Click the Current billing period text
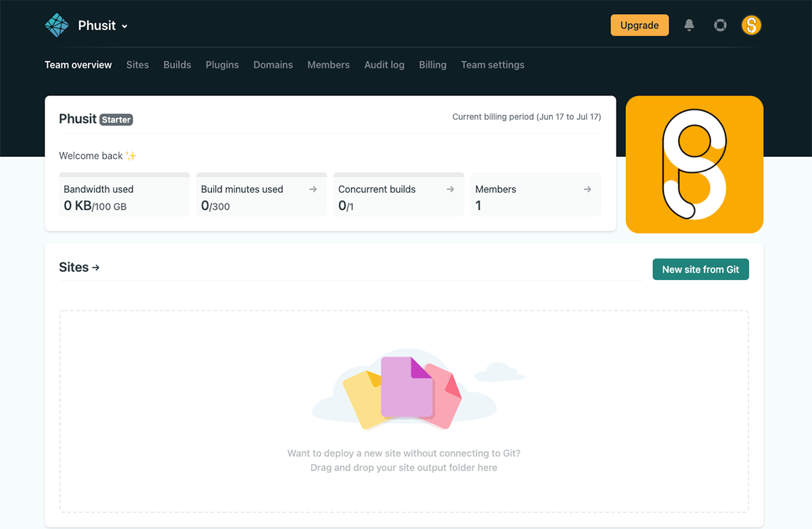 (526, 117)
